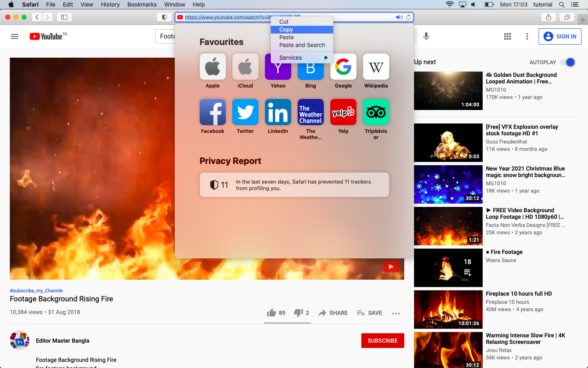Open more actions ellipsis under video

[x=396, y=313]
